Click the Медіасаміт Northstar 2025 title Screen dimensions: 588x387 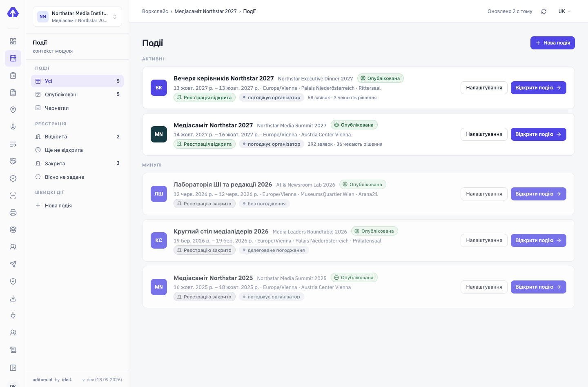[x=213, y=278]
